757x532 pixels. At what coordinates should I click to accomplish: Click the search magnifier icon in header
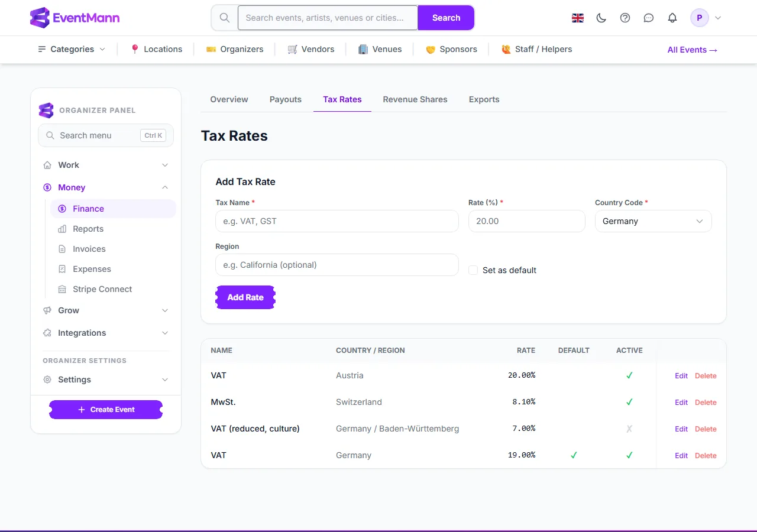click(225, 18)
